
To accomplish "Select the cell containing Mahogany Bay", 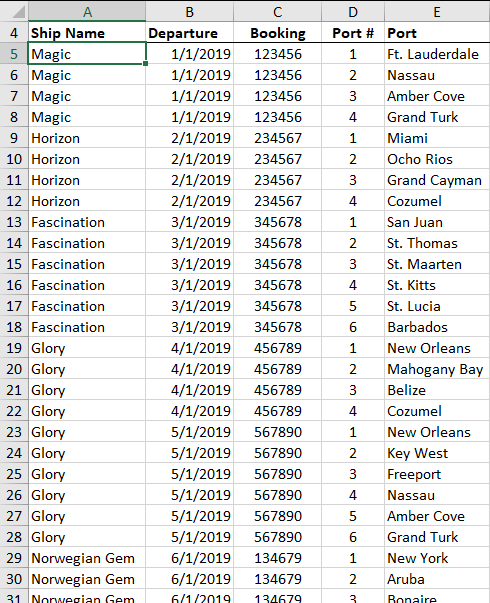I will click(437, 369).
